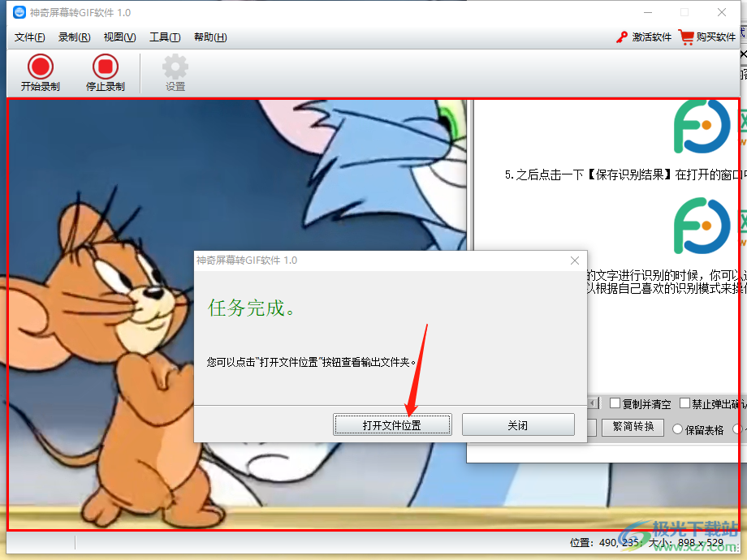Screen dimensions: 747x560
Task: Tick the 禁止弹出确认 checkbox
Action: point(684,403)
